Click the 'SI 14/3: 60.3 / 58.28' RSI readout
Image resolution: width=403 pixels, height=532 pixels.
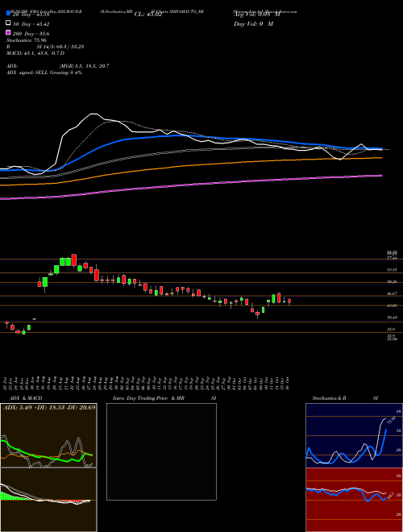point(58,47)
